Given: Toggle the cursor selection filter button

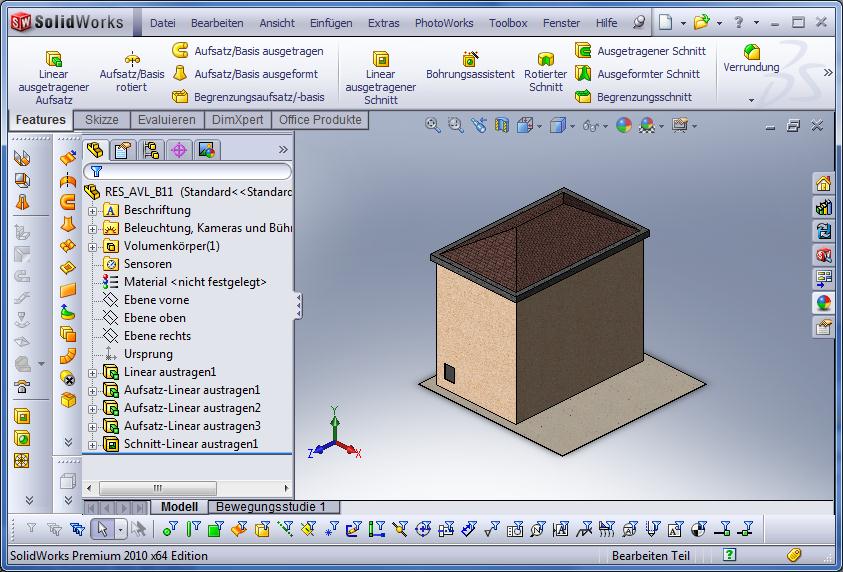Looking at the screenshot, I should point(101,529).
